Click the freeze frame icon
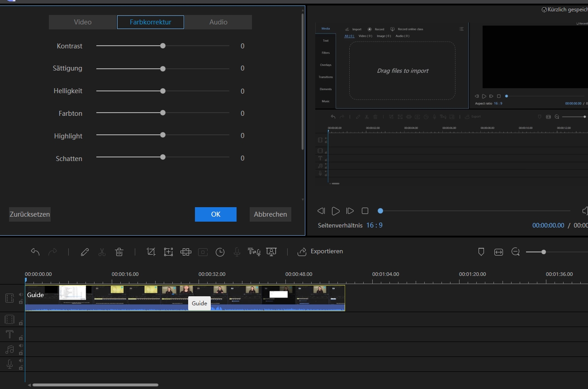The width and height of the screenshot is (588, 389). click(x=203, y=252)
